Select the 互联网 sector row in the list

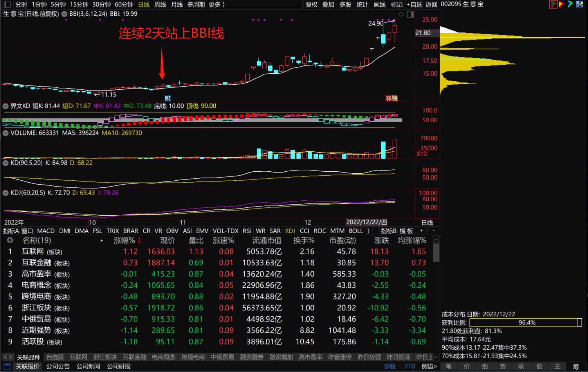pos(33,251)
